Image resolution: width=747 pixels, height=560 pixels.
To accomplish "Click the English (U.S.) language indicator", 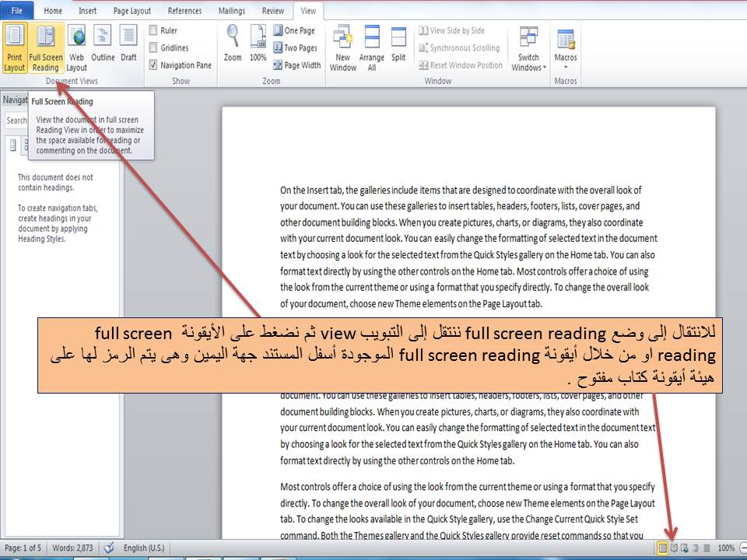I will click(x=144, y=548).
